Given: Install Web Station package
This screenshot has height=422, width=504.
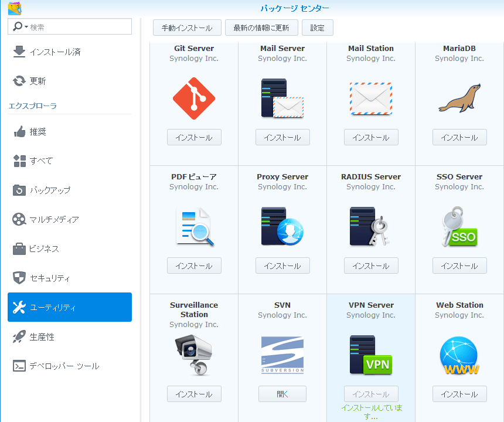Looking at the screenshot, I should [x=459, y=394].
